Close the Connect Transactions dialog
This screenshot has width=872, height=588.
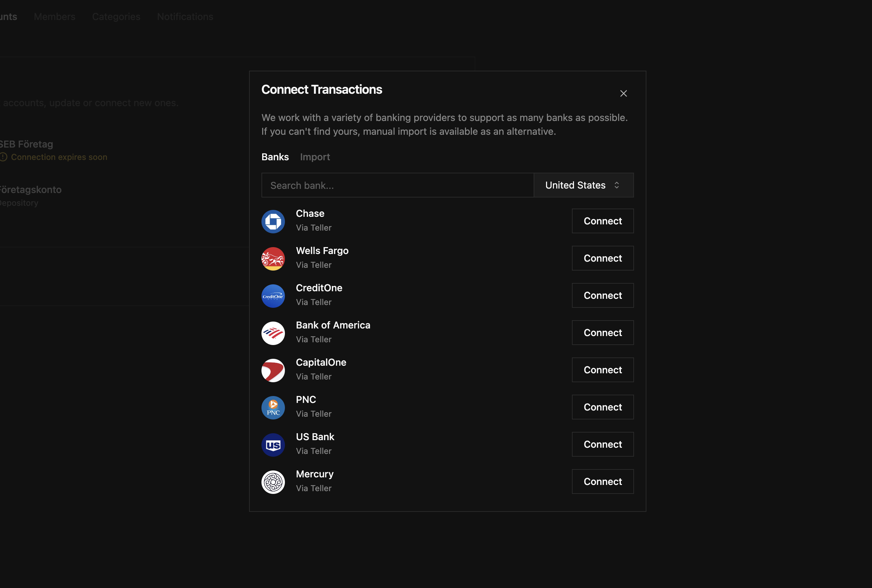point(623,93)
